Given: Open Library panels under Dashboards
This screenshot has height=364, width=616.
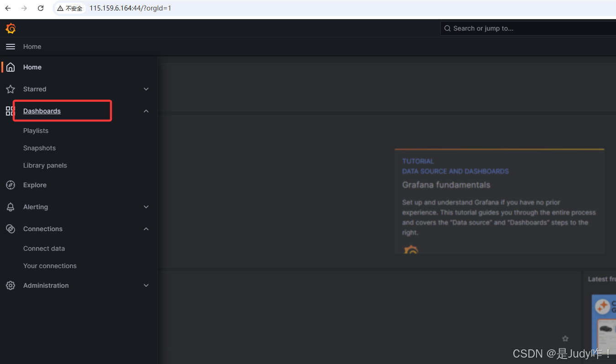Looking at the screenshot, I should pos(45,165).
